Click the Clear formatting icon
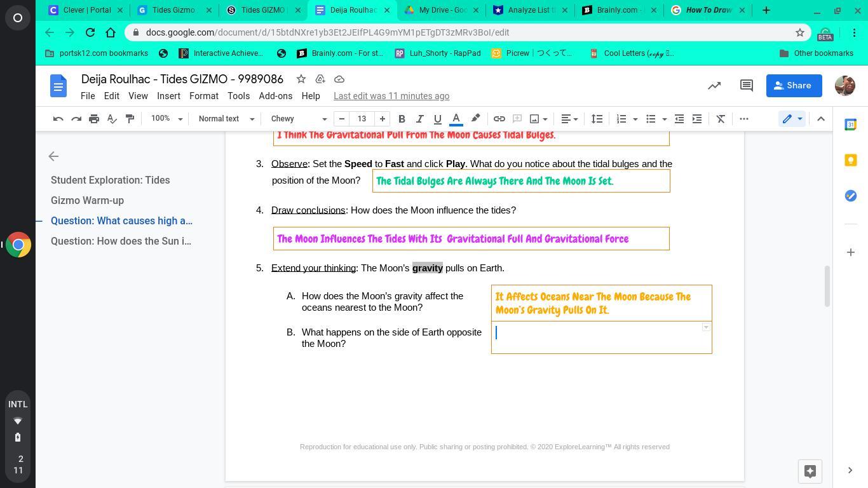 tap(721, 119)
